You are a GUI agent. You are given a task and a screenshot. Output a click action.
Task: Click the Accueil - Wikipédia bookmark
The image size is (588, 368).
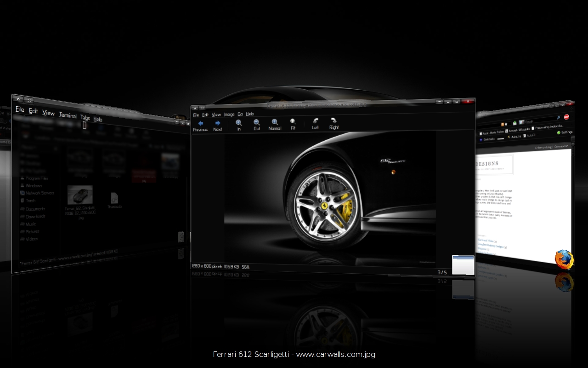click(518, 130)
